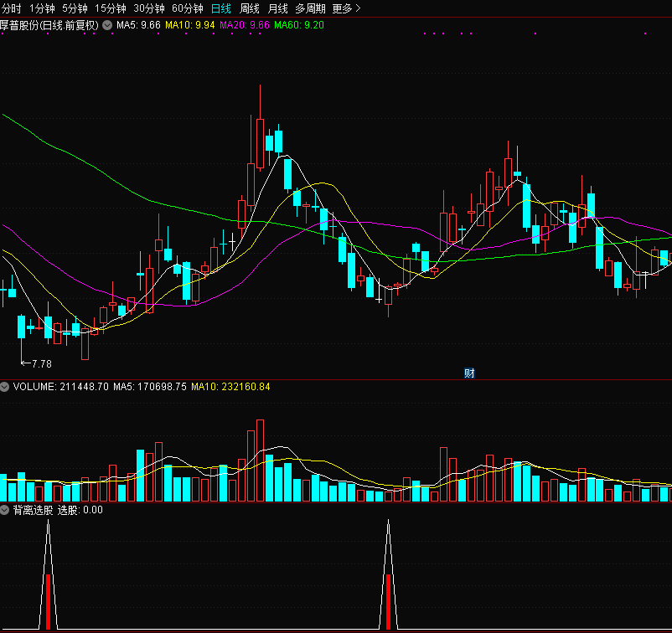This screenshot has height=633, width=672.
Task: Click the 厚普股份(日线.前复权) chart title
Action: pyautogui.click(x=49, y=25)
